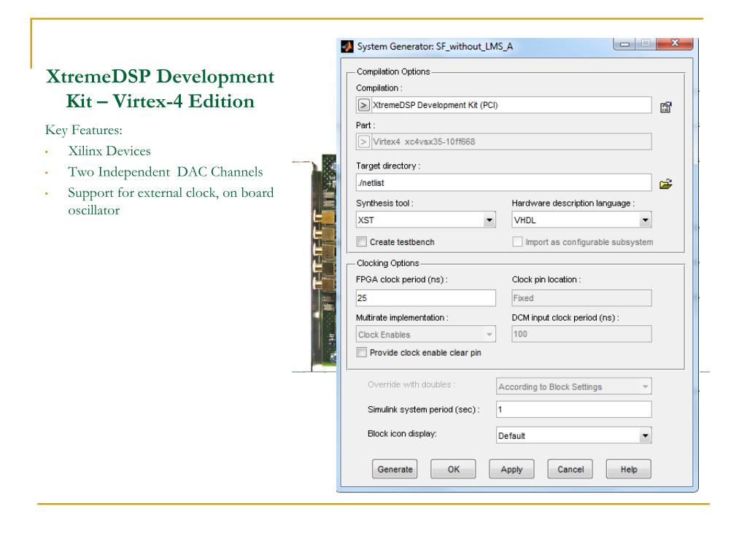747x560 pixels.
Task: Click the 'DCM input clock period (ns) :' label
Action: (x=565, y=318)
